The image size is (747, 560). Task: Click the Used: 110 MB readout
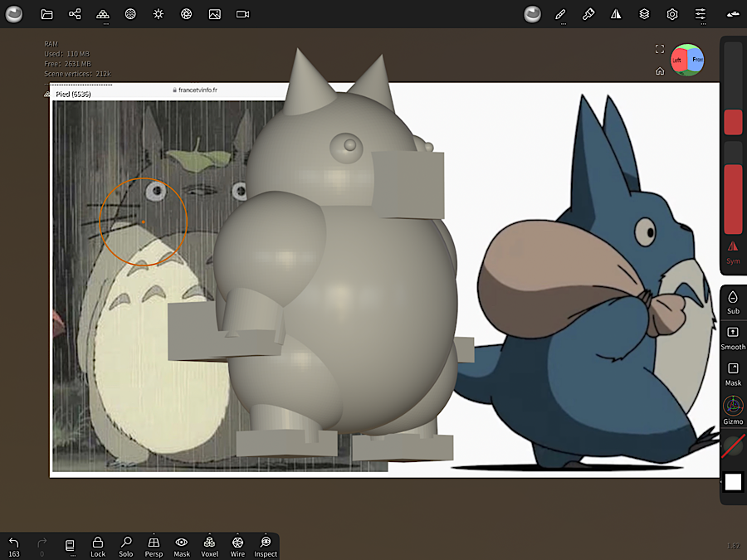(66, 54)
